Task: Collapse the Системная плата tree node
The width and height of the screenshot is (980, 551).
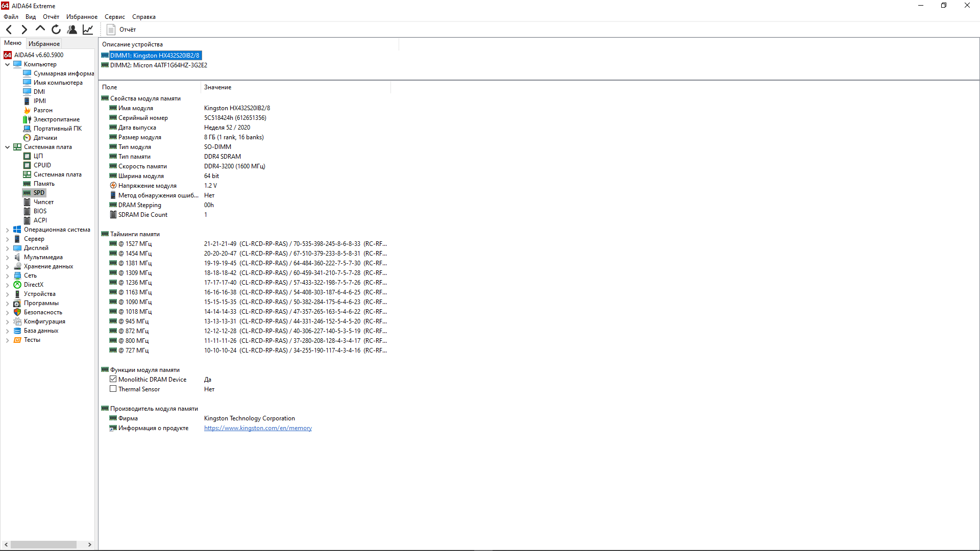Action: 7,147
